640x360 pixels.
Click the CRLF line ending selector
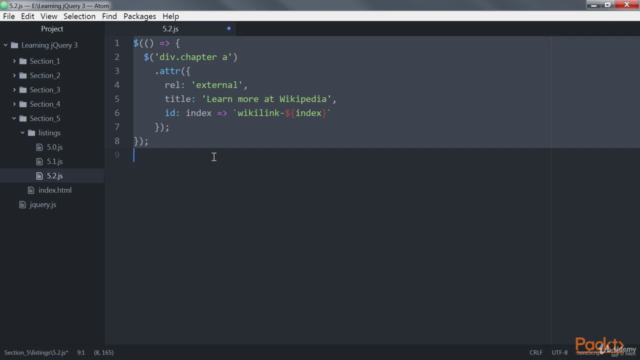pos(536,353)
